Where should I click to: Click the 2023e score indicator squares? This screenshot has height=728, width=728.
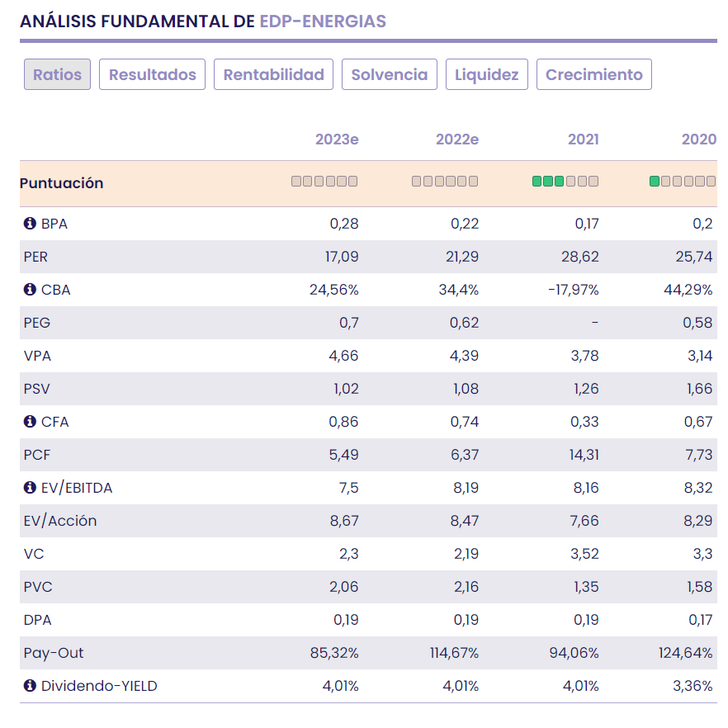point(324,182)
